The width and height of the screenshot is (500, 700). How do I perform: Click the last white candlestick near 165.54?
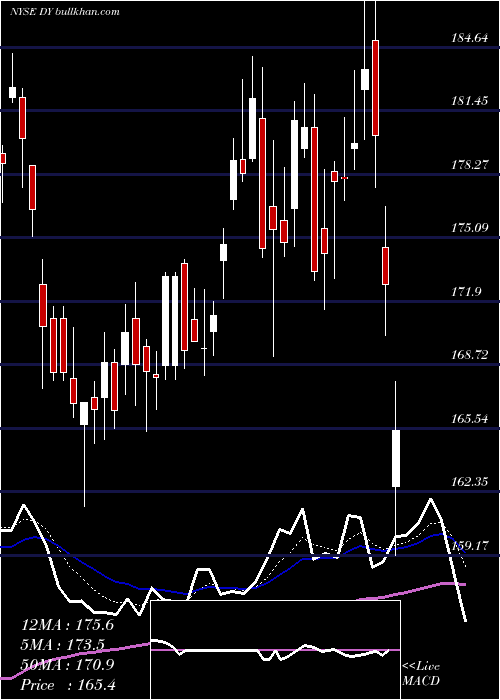pos(396,458)
